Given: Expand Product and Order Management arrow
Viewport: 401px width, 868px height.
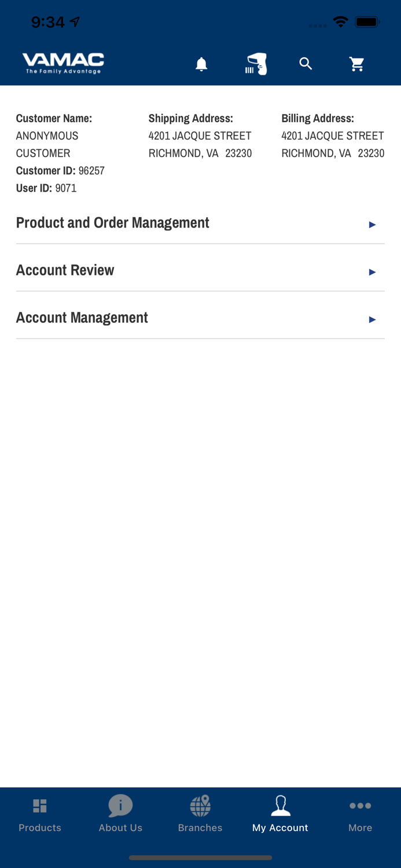Looking at the screenshot, I should point(372,225).
